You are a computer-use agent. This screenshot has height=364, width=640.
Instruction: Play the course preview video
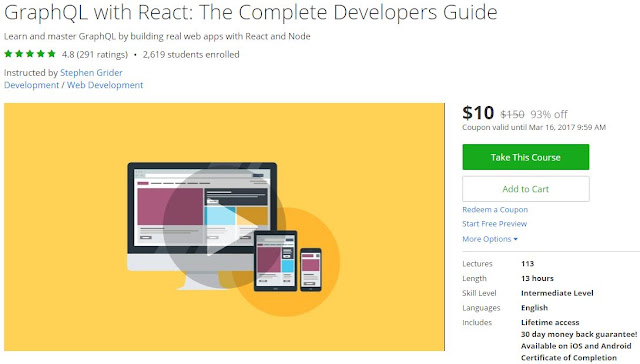(224, 226)
